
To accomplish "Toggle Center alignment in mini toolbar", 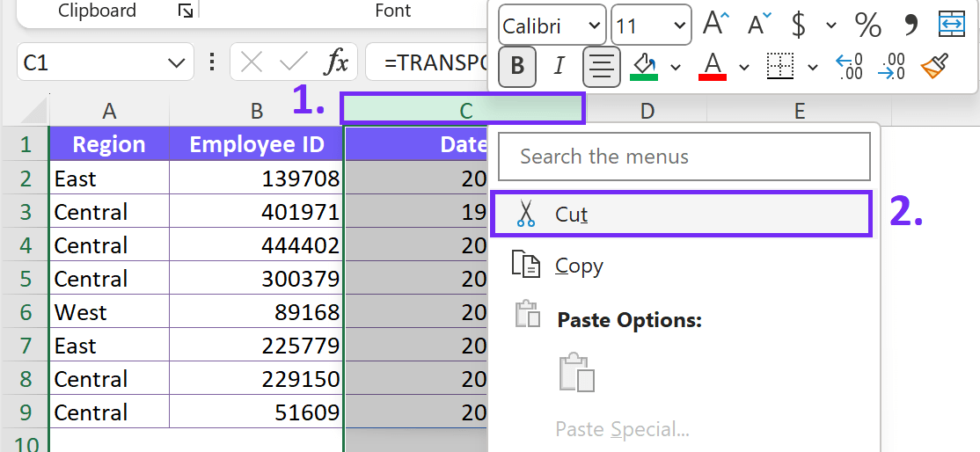I will 601,66.
